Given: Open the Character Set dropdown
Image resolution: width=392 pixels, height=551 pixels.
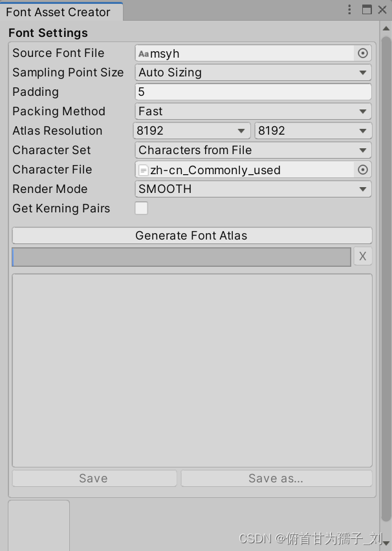Looking at the screenshot, I should 252,150.
